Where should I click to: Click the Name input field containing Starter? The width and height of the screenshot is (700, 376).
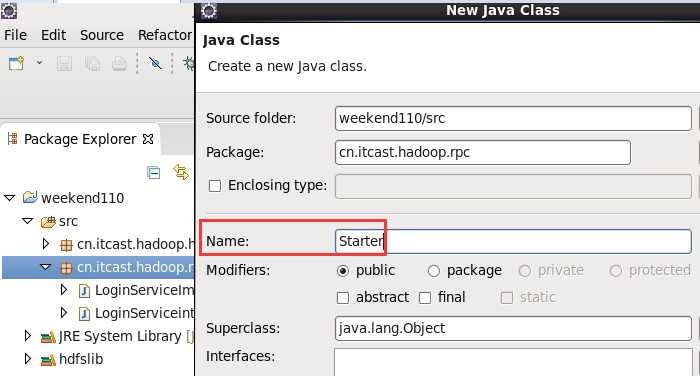click(x=513, y=241)
